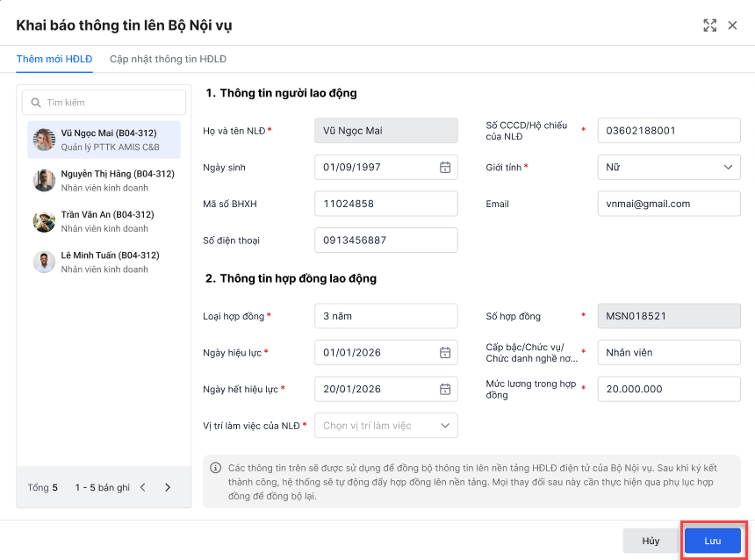The image size is (755, 560).
Task: Click the Lưu button
Action: click(712, 541)
